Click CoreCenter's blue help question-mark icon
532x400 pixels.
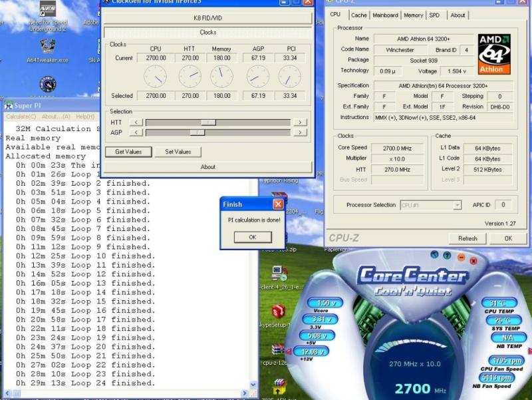coord(447,256)
